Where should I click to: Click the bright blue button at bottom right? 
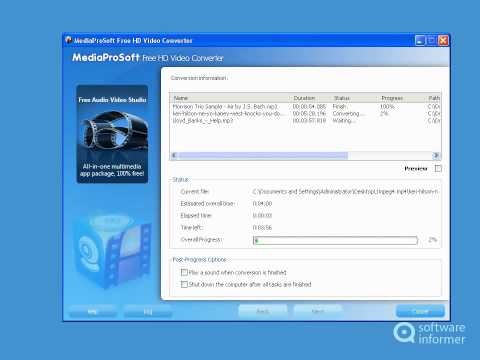[x=420, y=311]
